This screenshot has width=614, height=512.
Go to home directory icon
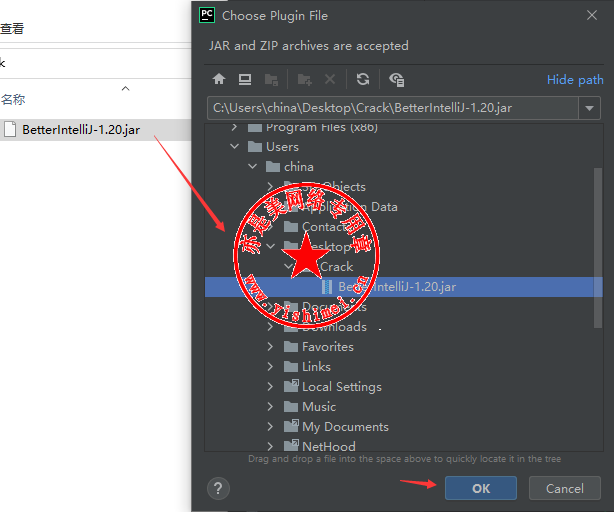[219, 79]
